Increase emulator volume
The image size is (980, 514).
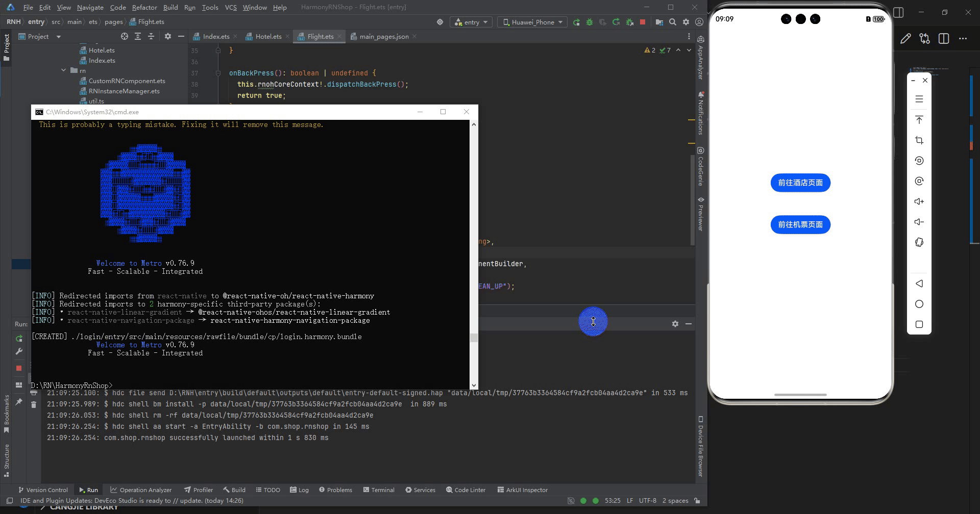(919, 201)
